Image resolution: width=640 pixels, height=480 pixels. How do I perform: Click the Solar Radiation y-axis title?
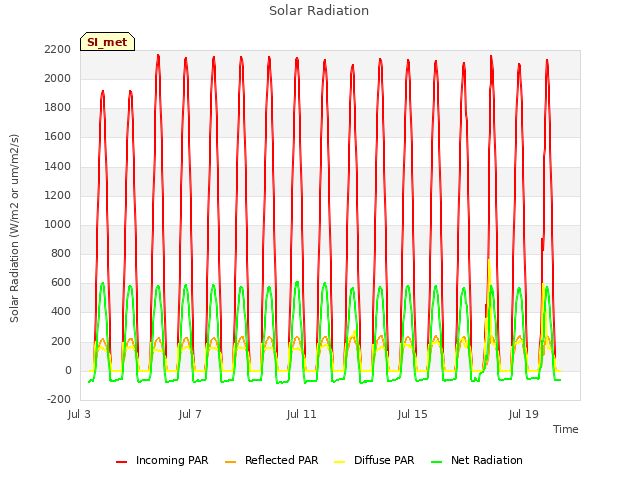tap(14, 228)
